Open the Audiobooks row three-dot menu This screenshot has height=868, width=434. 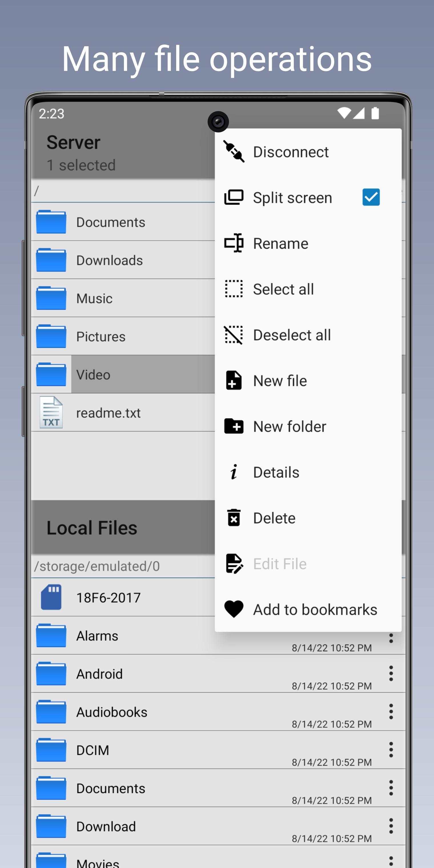(391, 712)
